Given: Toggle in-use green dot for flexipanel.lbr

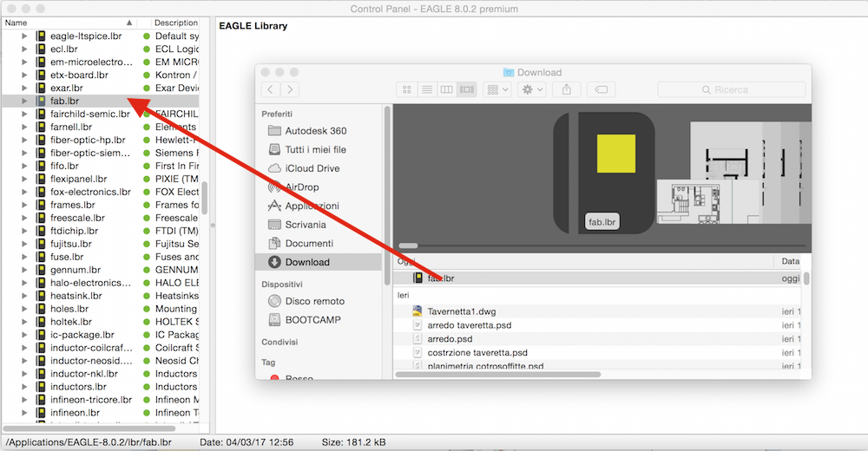Looking at the screenshot, I should (147, 179).
